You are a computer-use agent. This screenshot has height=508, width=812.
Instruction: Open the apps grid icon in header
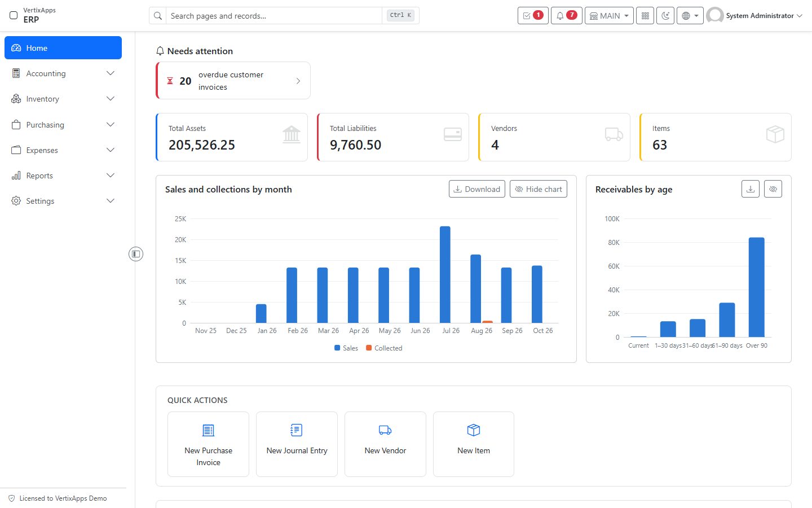coord(645,16)
